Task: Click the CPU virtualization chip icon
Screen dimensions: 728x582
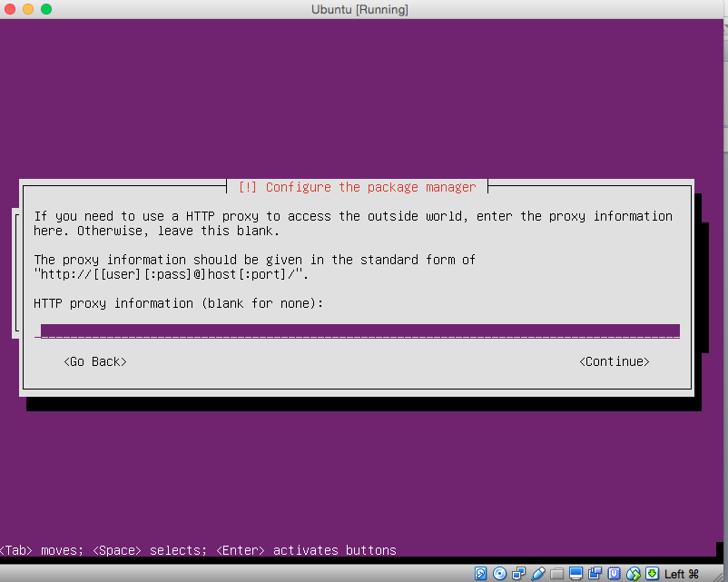Action: [615, 574]
